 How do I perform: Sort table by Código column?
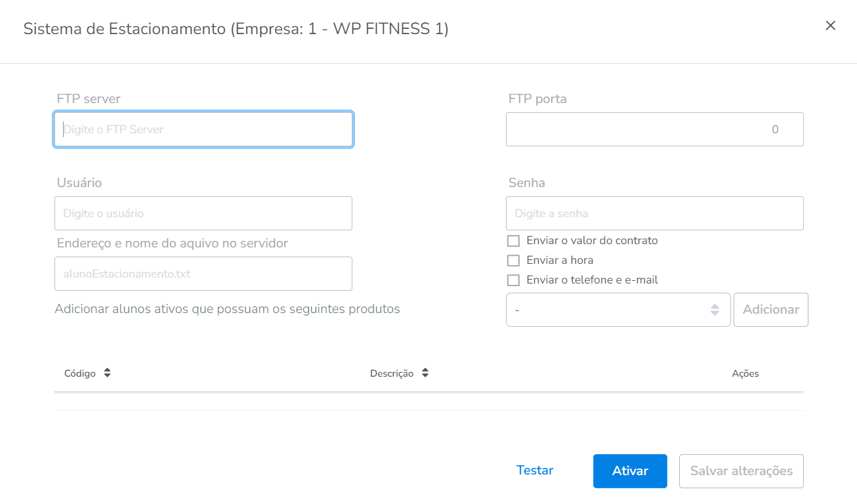click(107, 373)
